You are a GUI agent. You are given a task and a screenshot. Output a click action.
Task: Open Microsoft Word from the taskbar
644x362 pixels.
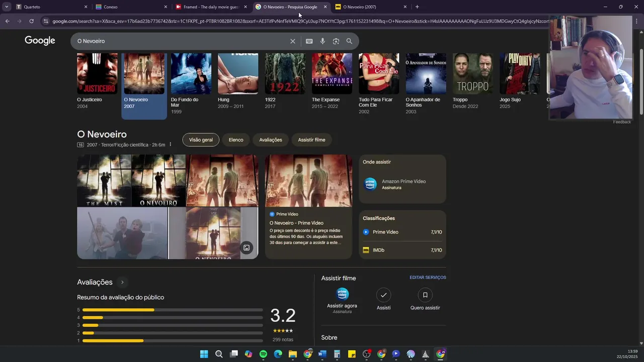point(322,354)
